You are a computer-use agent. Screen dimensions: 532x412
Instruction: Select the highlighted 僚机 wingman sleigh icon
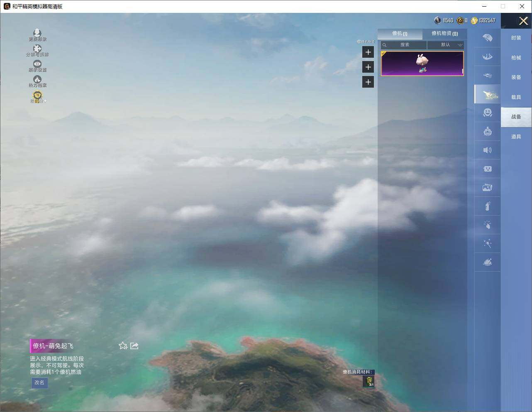[x=488, y=94]
